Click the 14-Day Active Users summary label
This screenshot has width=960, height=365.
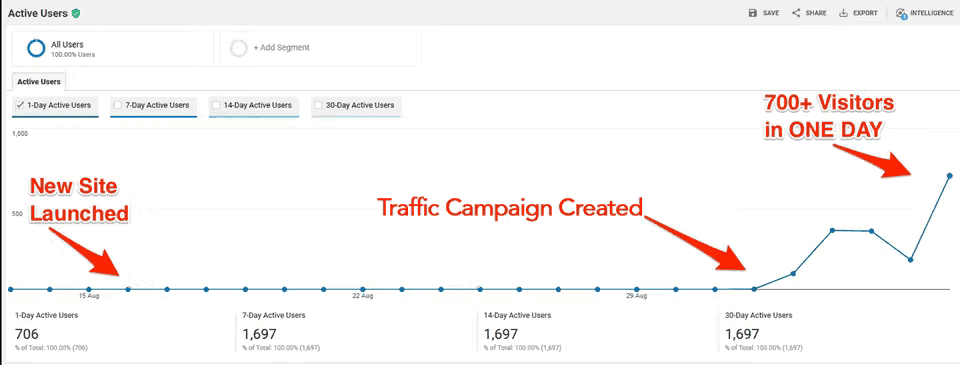pyautogui.click(x=517, y=316)
